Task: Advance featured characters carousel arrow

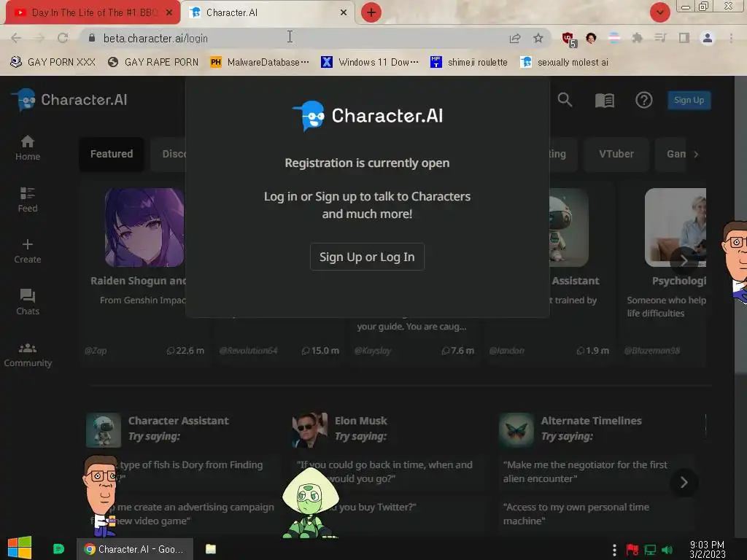Action: (684, 260)
